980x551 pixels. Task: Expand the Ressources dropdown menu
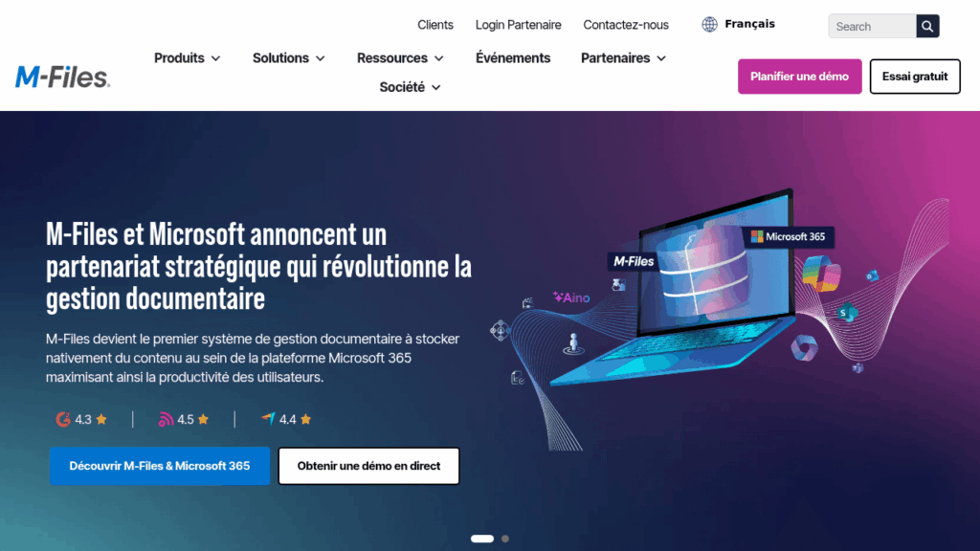point(400,58)
